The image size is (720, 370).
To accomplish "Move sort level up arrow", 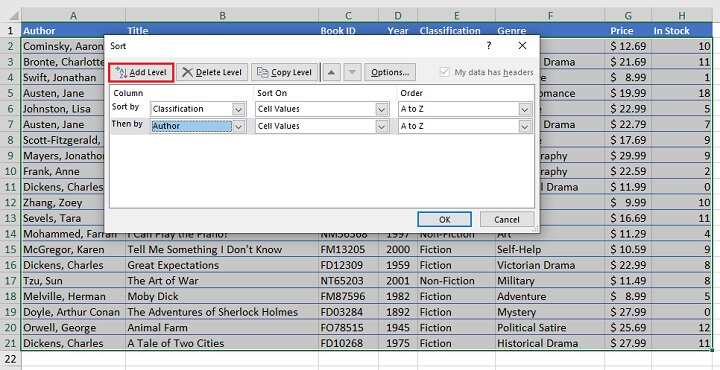I will (x=332, y=73).
